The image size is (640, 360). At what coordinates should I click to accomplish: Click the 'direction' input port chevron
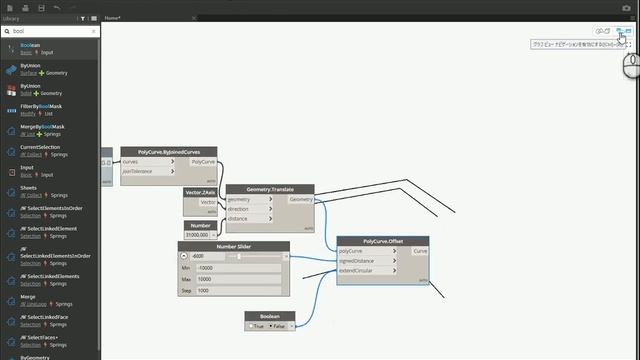270,209
